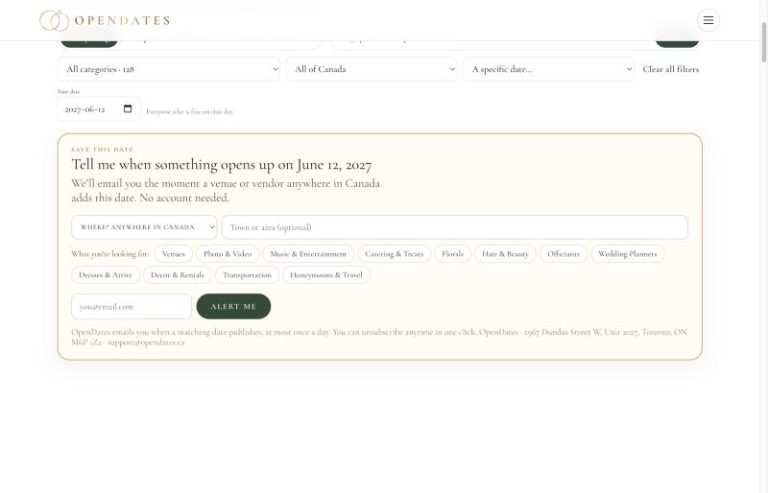768x493 pixels.
Task: Expand the All categories dropdown
Action: [x=169, y=69]
